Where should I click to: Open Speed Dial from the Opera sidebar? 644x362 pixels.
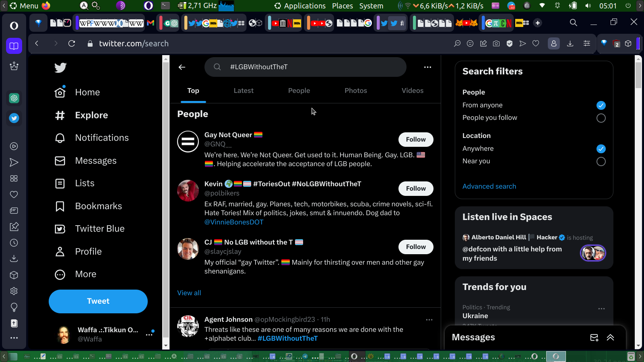click(x=14, y=179)
